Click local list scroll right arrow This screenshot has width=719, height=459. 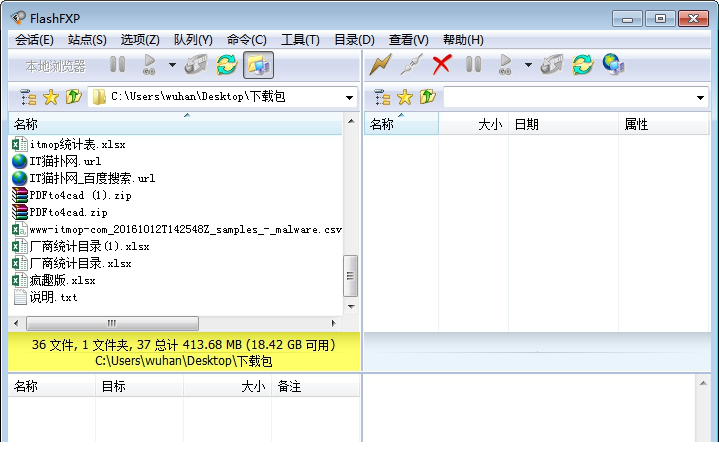click(334, 323)
